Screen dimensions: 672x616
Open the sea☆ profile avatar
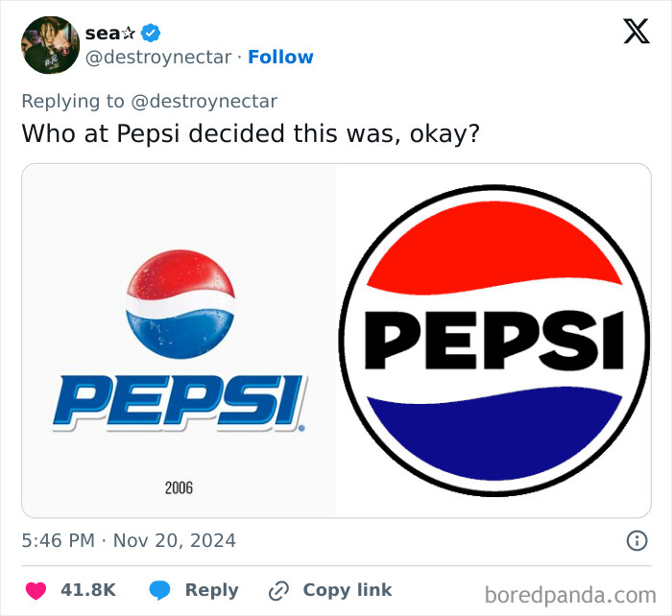coord(50,45)
